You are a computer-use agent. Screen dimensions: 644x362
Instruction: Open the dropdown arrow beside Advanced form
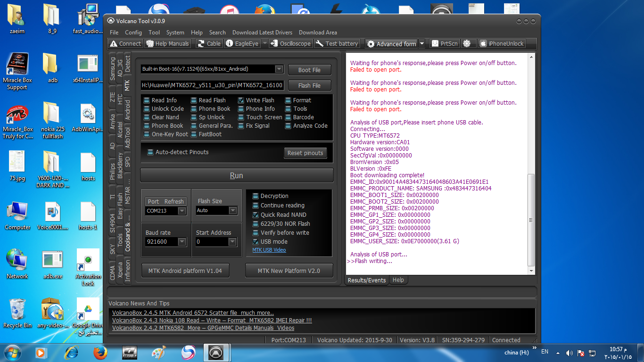422,43
